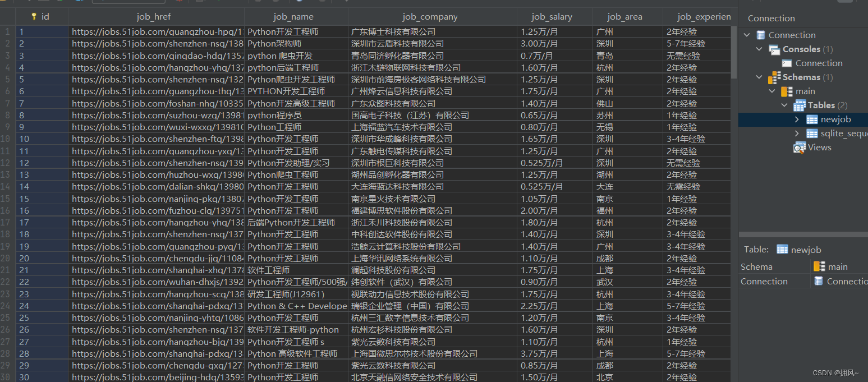Viewport: 868px width, 382px height.
Task: Select the '湖州品创孵化器有限公司' company cell
Action: click(433, 175)
